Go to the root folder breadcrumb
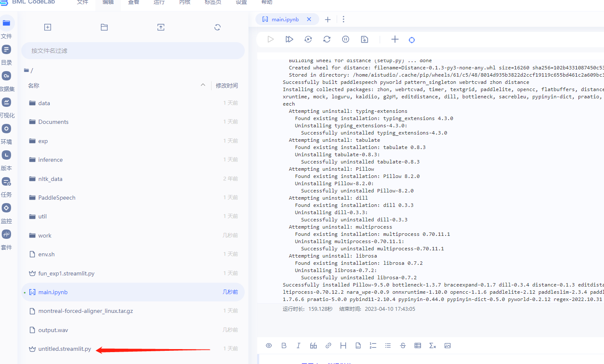This screenshot has height=364, width=604. [29, 70]
